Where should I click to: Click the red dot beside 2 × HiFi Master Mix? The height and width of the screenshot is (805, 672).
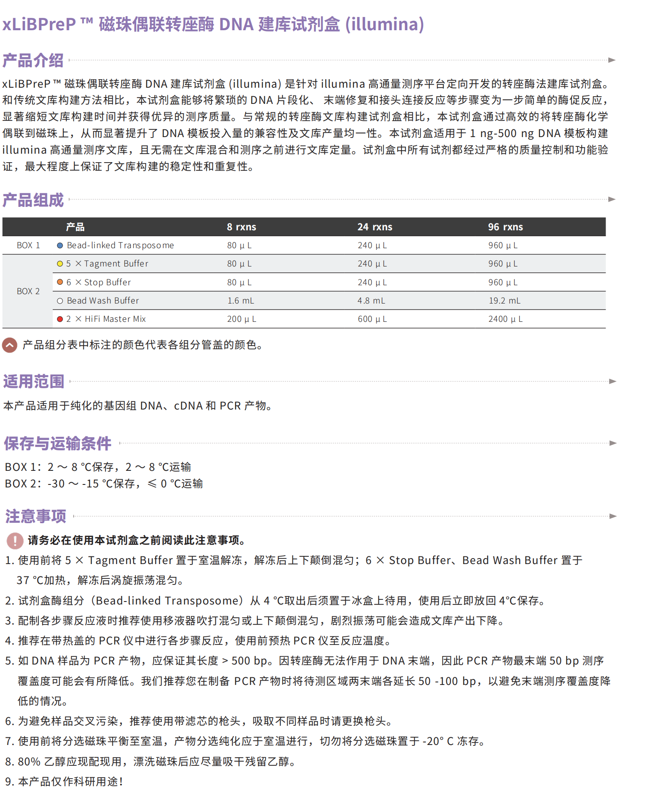point(60,319)
